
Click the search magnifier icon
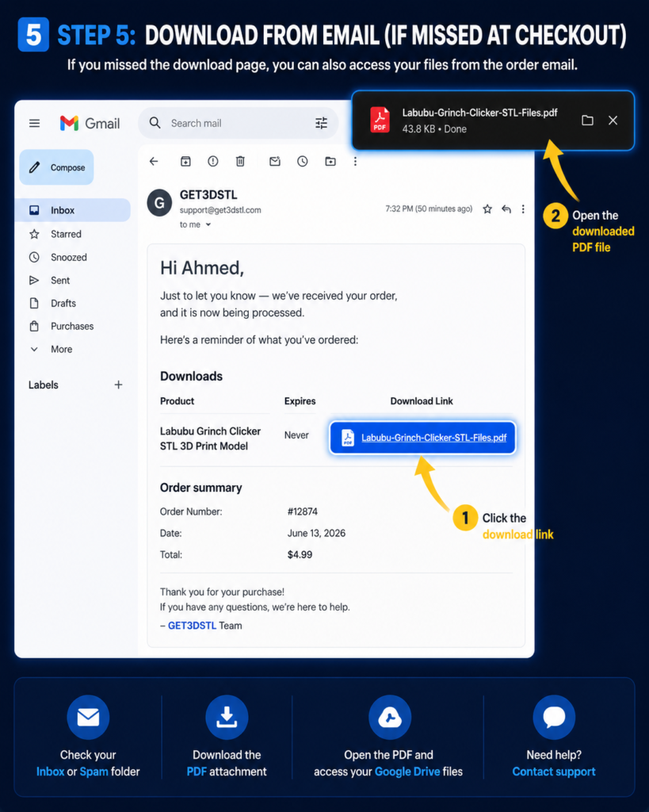tap(155, 123)
